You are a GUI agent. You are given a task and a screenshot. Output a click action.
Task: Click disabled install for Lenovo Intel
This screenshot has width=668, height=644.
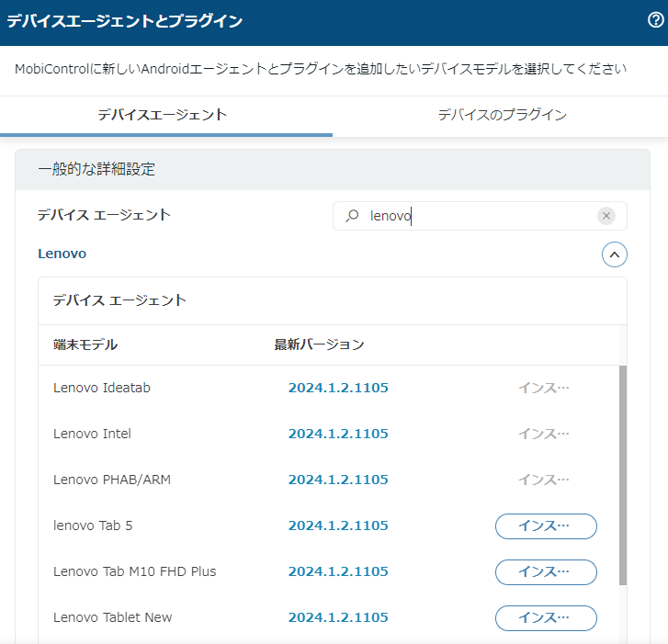tap(544, 434)
